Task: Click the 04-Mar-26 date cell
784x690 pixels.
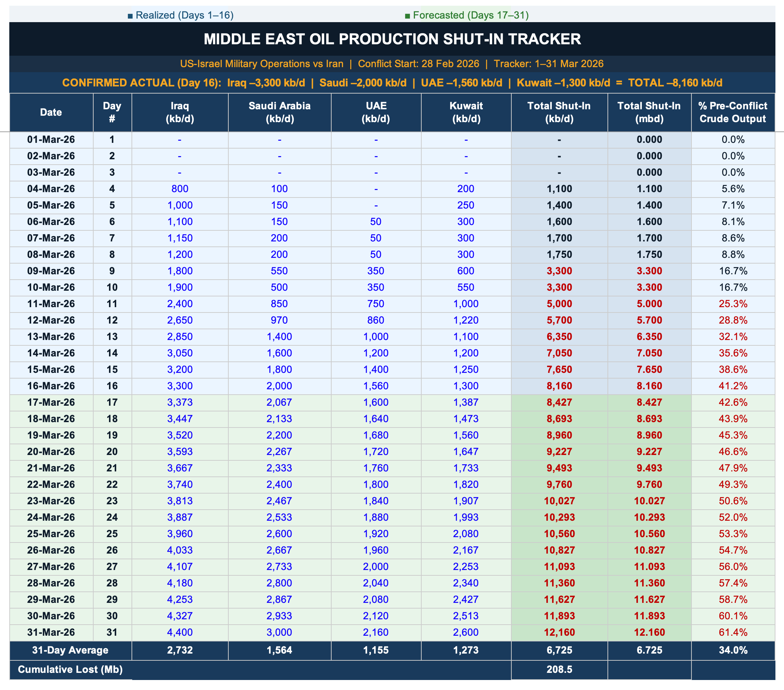Action: (x=51, y=189)
